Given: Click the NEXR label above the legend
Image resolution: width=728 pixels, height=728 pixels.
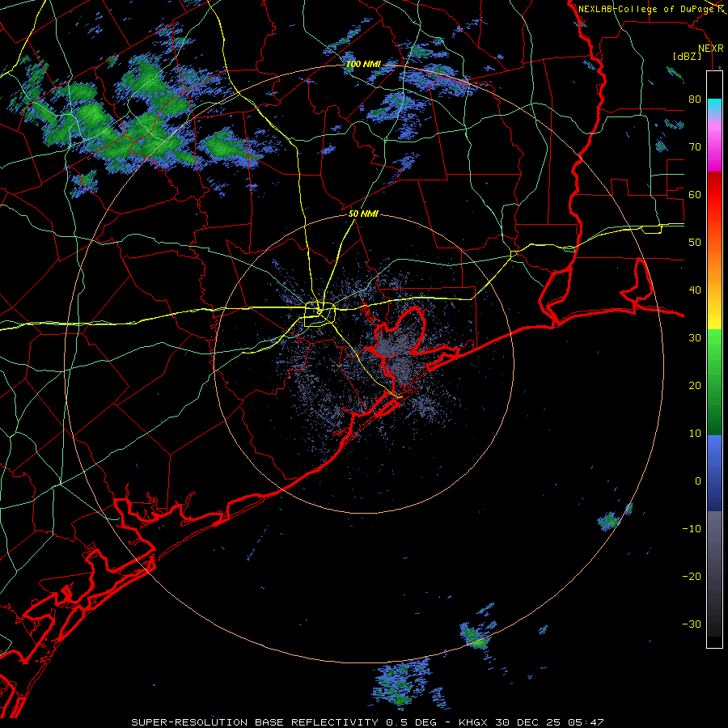Looking at the screenshot, I should click(x=711, y=49).
